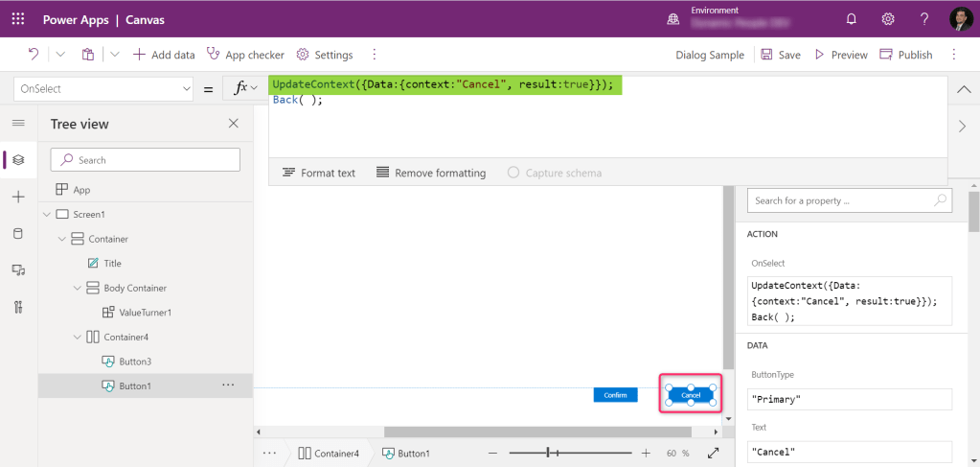Collapse Container4 in tree view

click(x=78, y=337)
